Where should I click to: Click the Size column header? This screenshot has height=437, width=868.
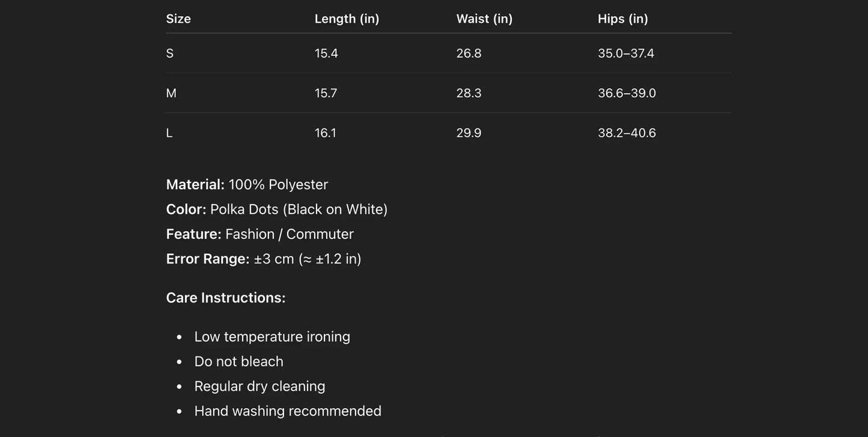pos(178,19)
